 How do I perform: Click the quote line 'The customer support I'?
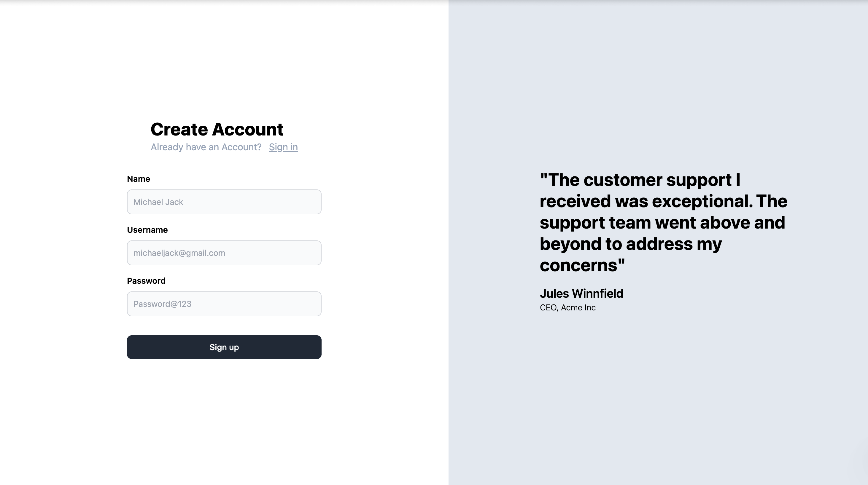click(x=640, y=180)
